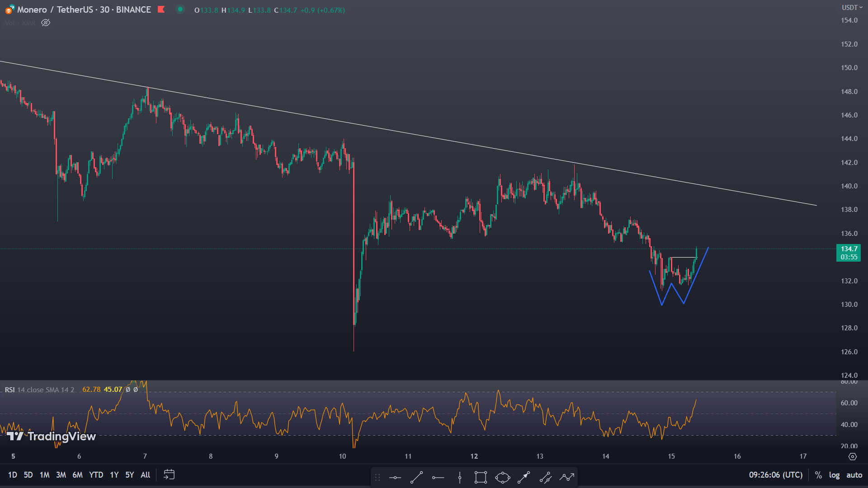The image size is (868, 488).
Task: Click the RSI 60.00 scale label
Action: coord(849,403)
